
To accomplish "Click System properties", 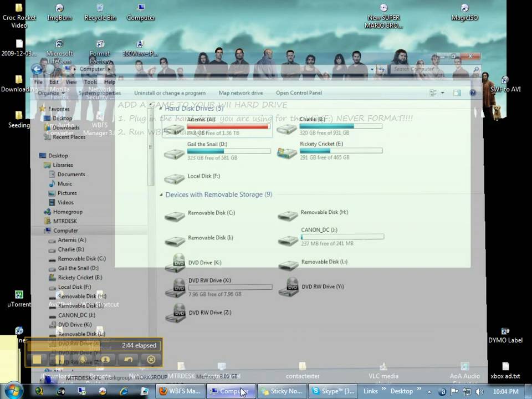I will (100, 93).
